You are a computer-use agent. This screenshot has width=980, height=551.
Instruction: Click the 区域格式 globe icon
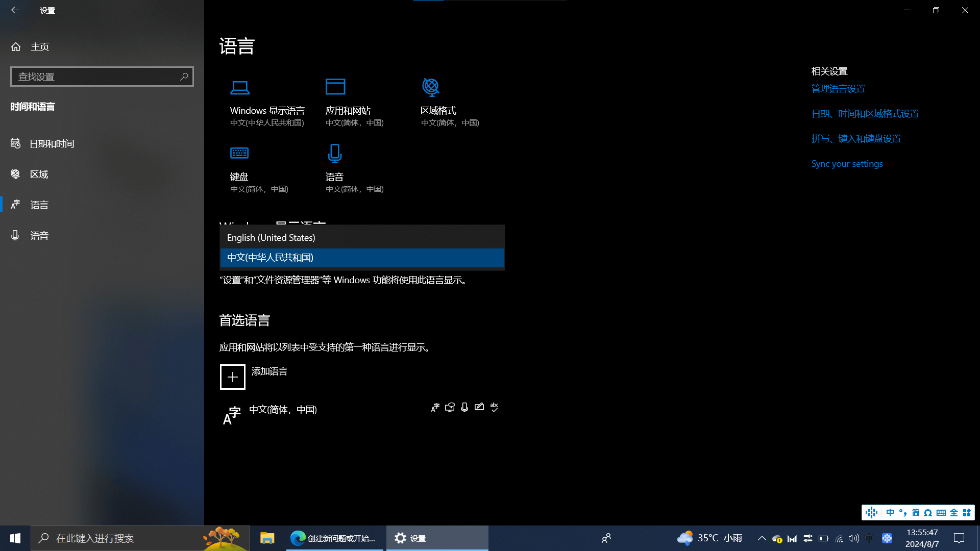point(431,87)
